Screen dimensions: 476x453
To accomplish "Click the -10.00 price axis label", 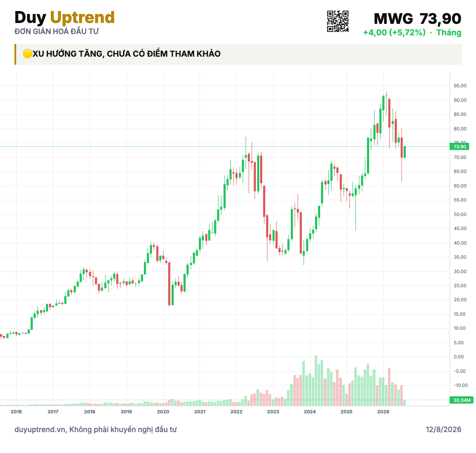I will (x=461, y=385).
